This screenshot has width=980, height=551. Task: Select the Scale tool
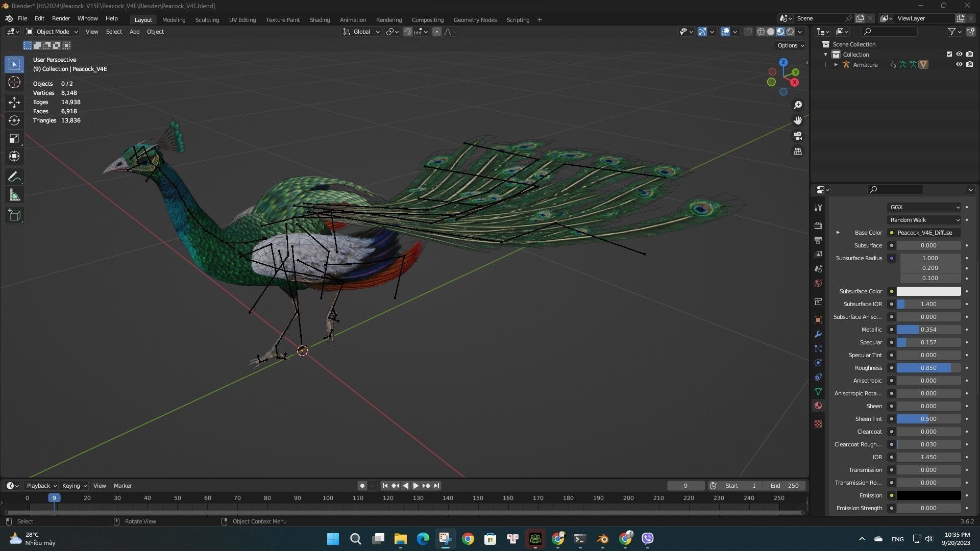tap(14, 139)
